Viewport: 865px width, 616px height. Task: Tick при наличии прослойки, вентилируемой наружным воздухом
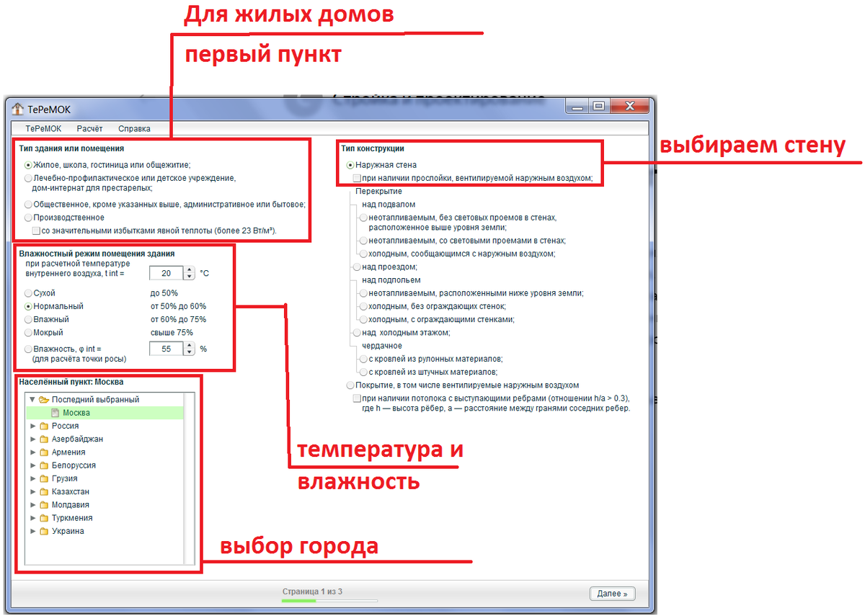click(357, 178)
